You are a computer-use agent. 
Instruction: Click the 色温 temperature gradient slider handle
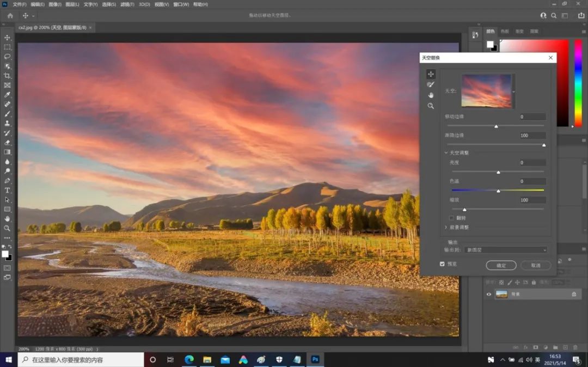pyautogui.click(x=498, y=191)
